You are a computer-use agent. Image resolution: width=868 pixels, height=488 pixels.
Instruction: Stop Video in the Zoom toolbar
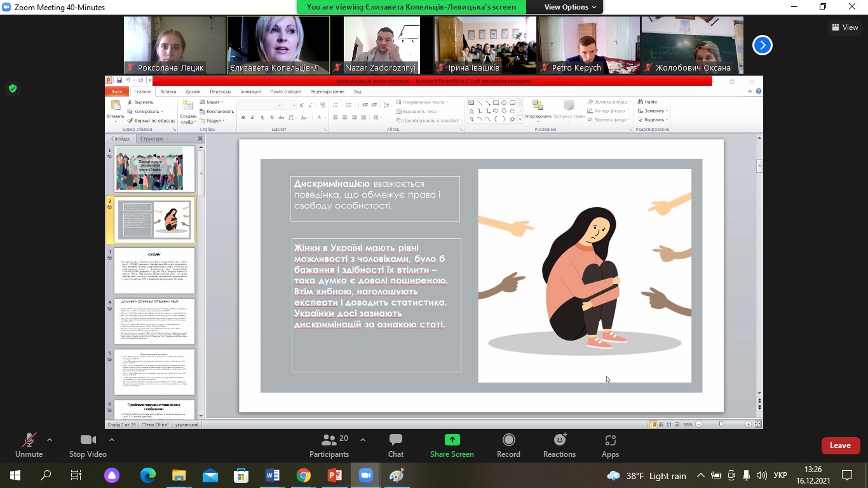coord(88,445)
